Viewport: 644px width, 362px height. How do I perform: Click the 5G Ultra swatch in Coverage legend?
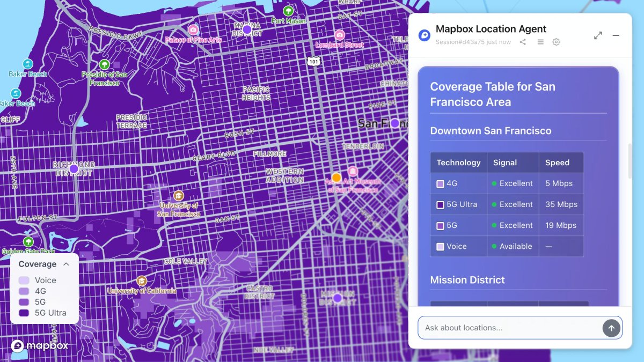[x=24, y=313]
